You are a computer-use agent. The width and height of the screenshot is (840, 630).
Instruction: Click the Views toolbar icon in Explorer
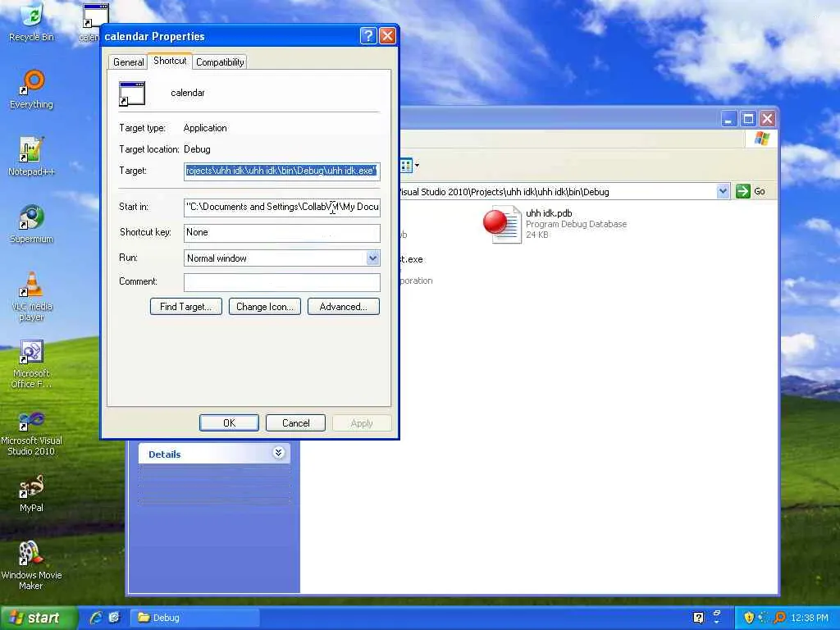pyautogui.click(x=406, y=166)
